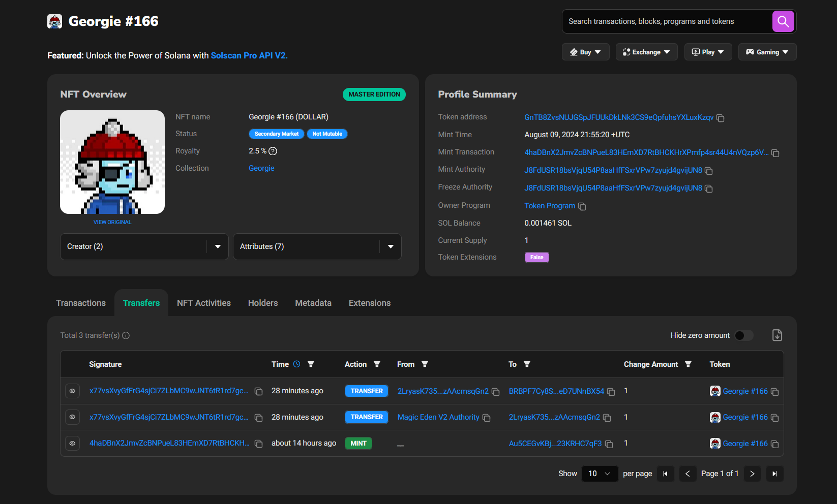
Task: Click the Secondary Market status badge
Action: 277,134
